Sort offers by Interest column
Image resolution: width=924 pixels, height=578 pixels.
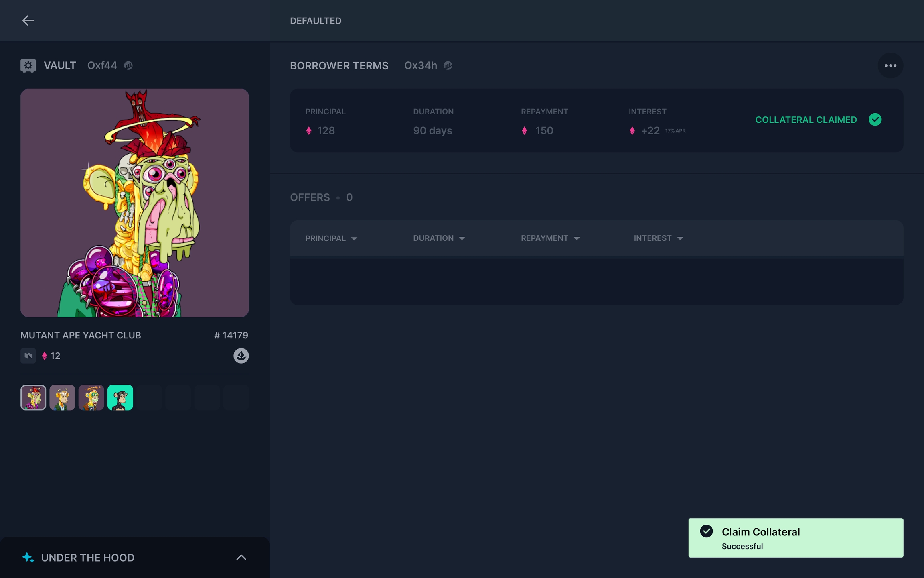[658, 238]
